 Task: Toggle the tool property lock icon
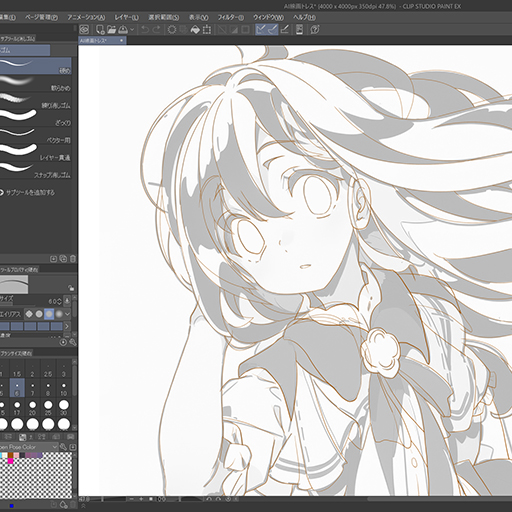71,288
